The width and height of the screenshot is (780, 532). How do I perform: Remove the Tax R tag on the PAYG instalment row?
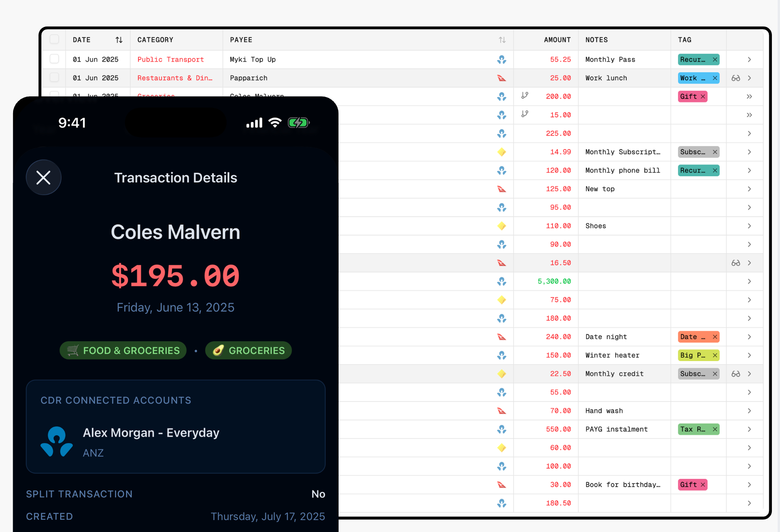point(715,429)
